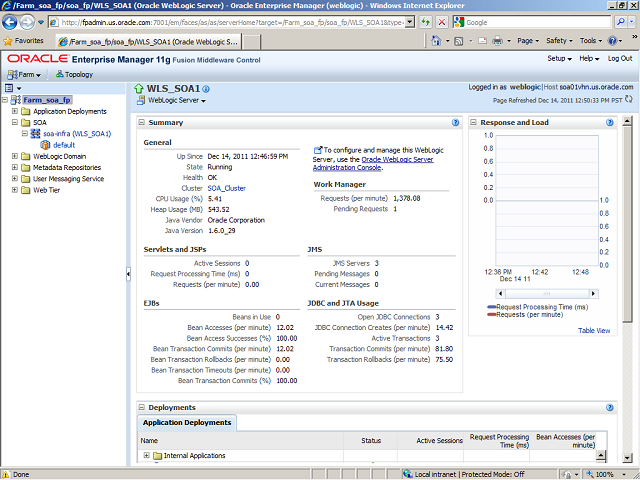Viewport: 640px width, 480px height.
Task: Expand the Application Deployments tree folder
Action: coord(14,112)
